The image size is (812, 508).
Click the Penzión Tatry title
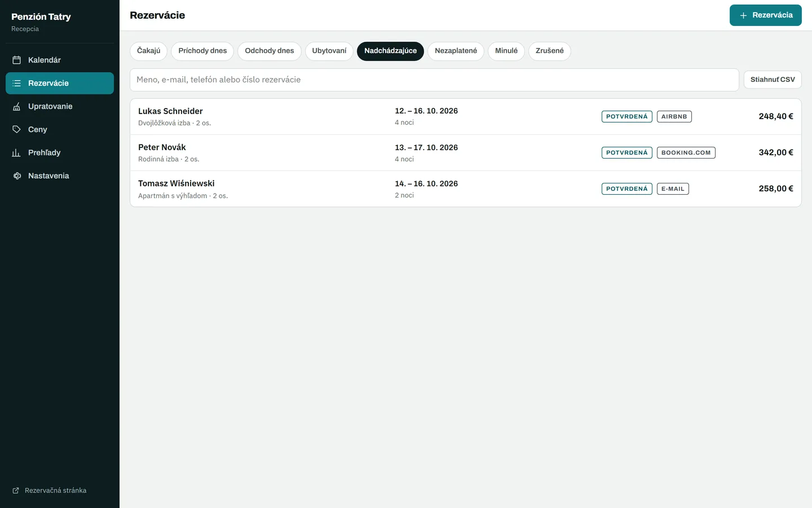click(41, 17)
